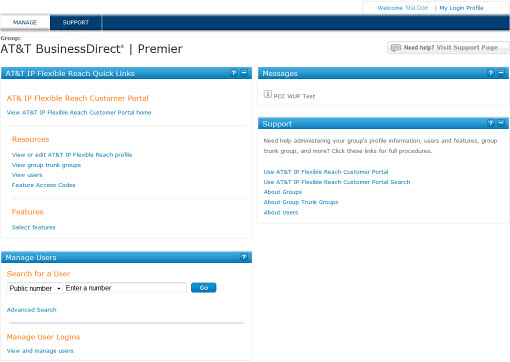510x362 pixels.
Task: Click the Resources heading
Action: pyautogui.click(x=31, y=139)
